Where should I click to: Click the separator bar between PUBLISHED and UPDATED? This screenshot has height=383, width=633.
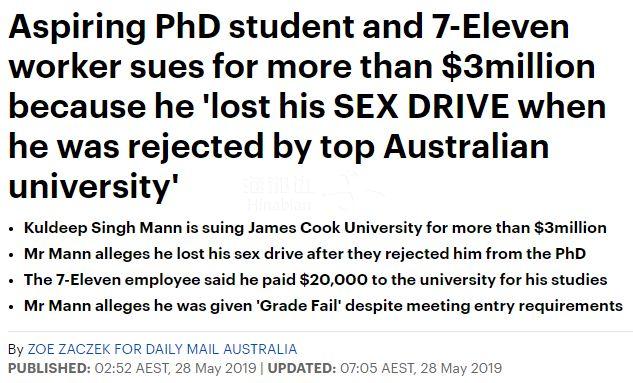click(262, 368)
